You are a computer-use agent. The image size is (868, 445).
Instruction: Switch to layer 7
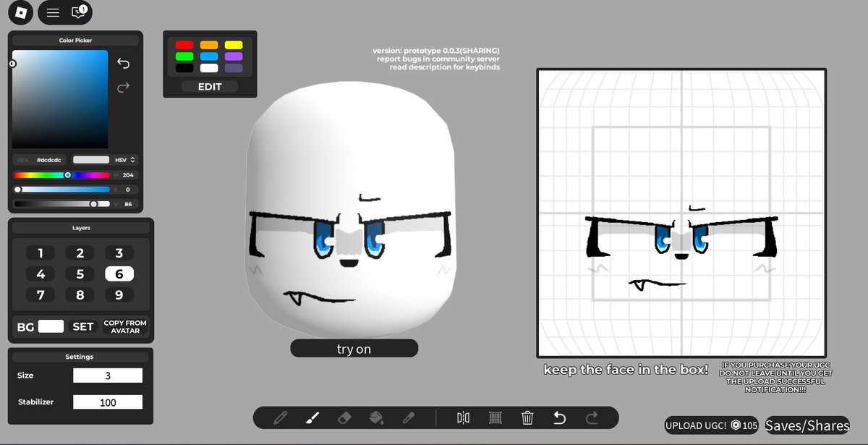point(41,295)
